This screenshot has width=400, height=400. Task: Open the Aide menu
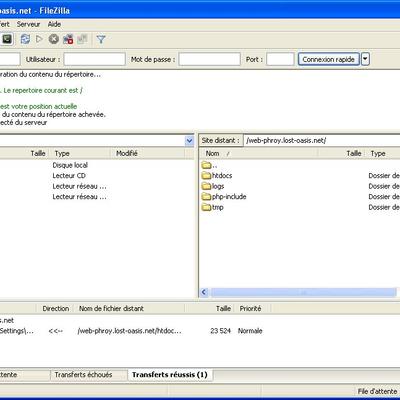(54, 24)
